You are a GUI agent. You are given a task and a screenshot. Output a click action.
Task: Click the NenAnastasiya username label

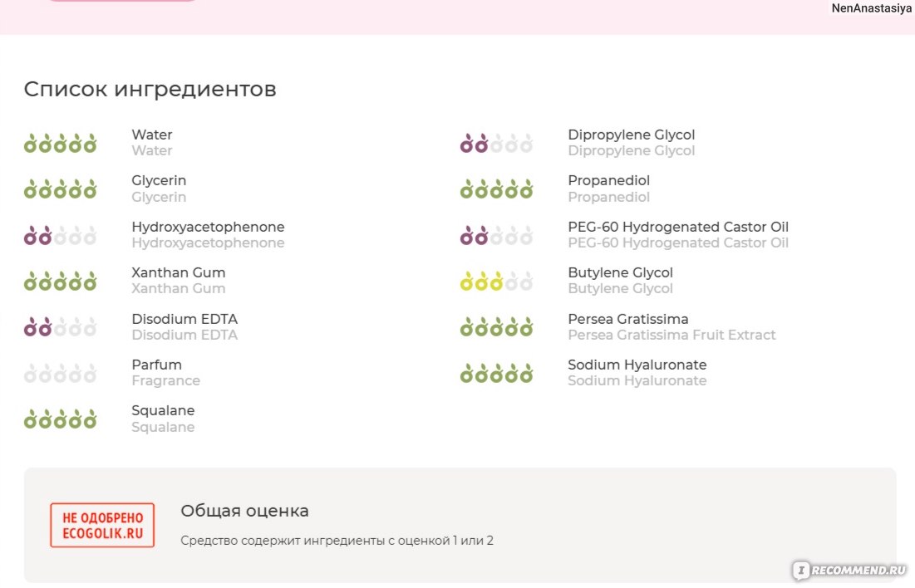point(871,8)
